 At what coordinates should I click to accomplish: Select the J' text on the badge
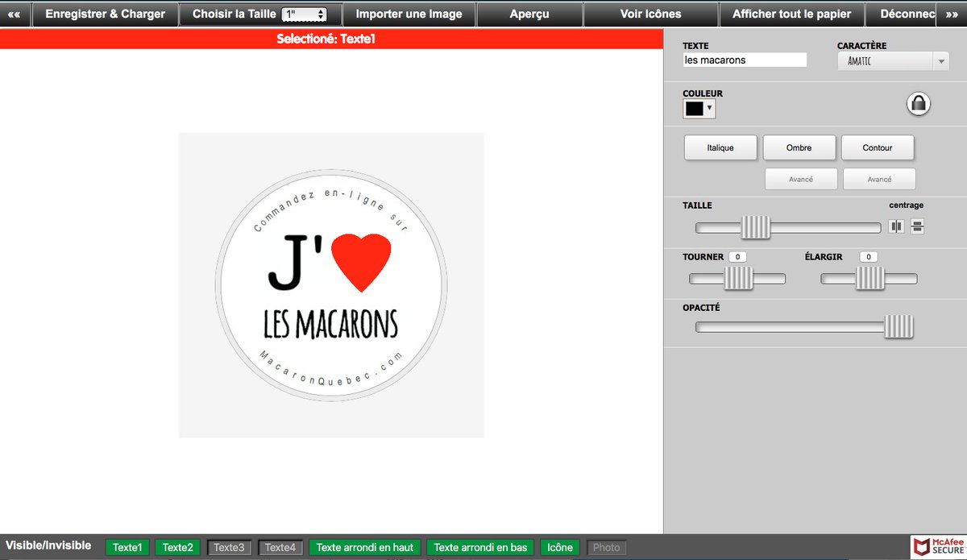point(295,262)
